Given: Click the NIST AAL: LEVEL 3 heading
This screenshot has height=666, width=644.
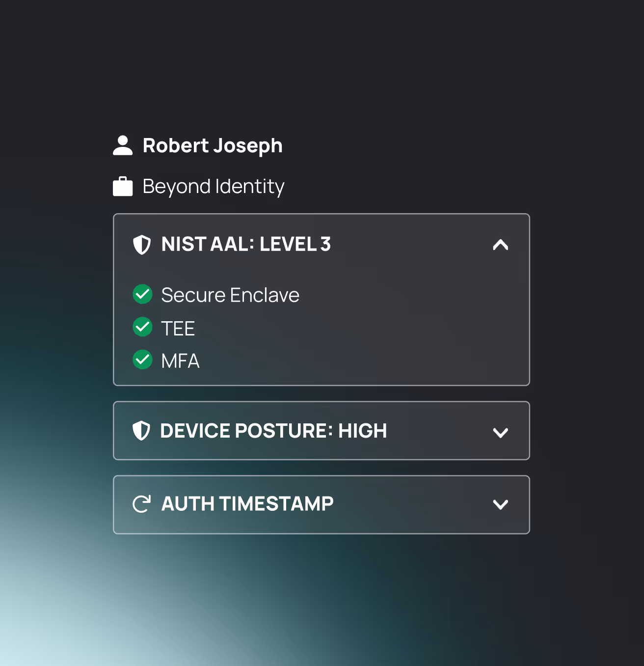Looking at the screenshot, I should [x=246, y=245].
